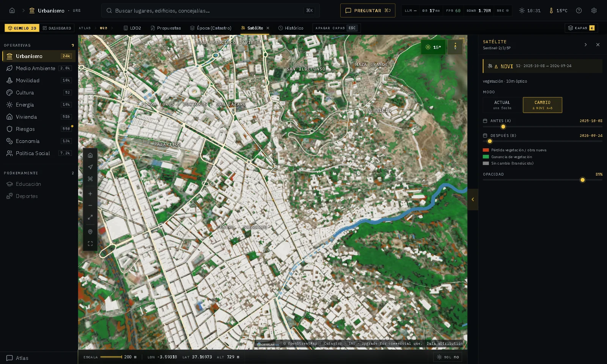The height and width of the screenshot is (364, 607).
Task: Expand the CAPAS layers dropdown
Action: coord(581,28)
